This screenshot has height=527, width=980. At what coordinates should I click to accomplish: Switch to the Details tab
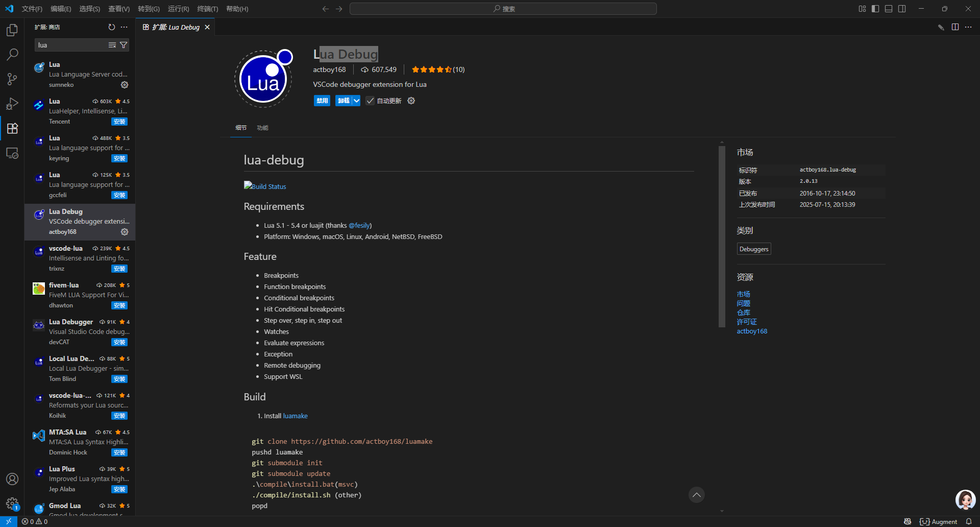point(241,128)
